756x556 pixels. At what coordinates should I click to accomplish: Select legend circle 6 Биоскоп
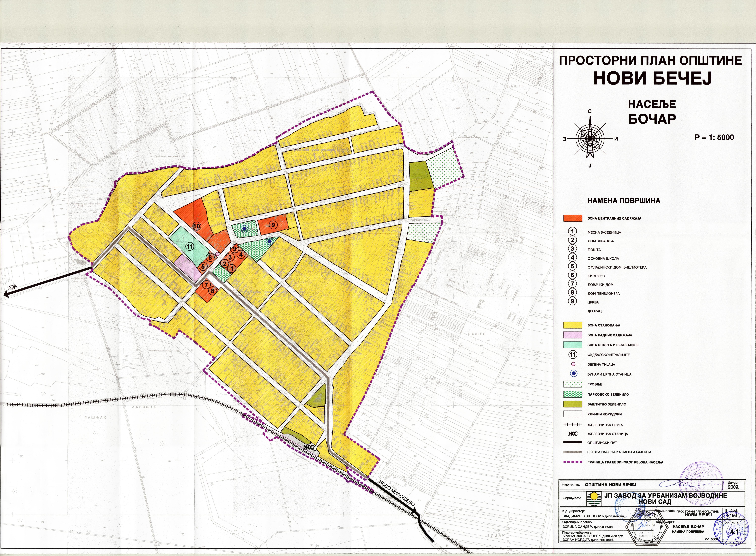click(x=572, y=275)
